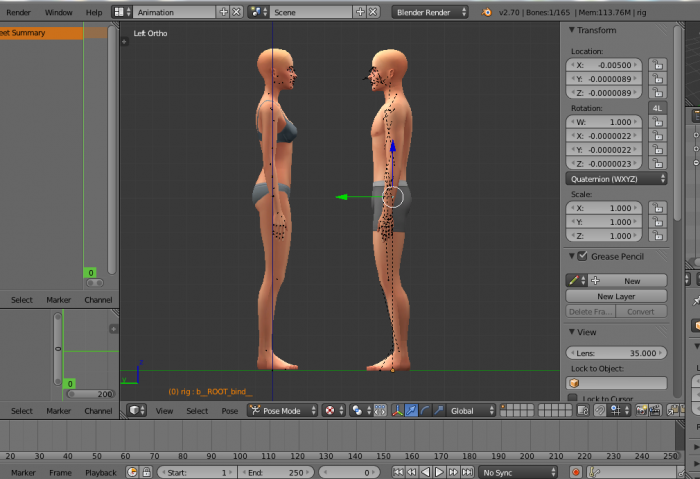Jump to the animation's first frame
The width and height of the screenshot is (700, 479).
398,472
